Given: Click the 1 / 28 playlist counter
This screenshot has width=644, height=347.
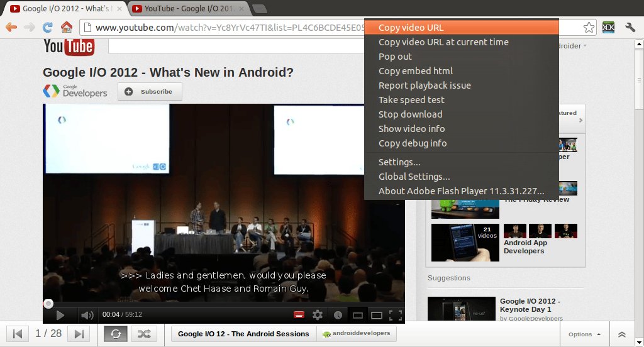Looking at the screenshot, I should [48, 333].
